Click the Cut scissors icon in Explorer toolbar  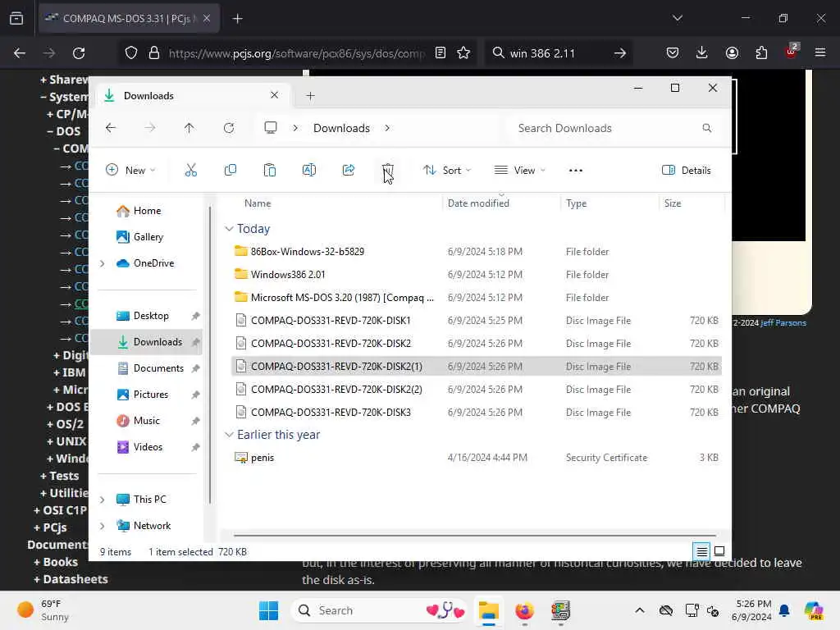coord(190,171)
